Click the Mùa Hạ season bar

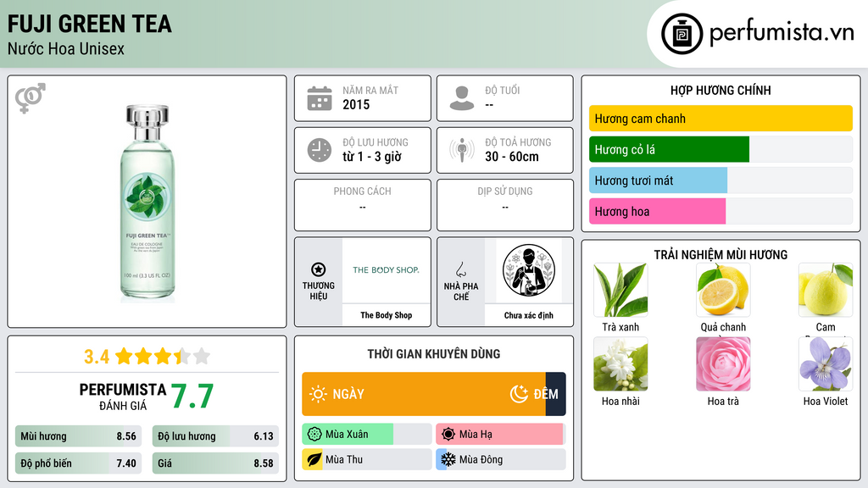point(500,435)
